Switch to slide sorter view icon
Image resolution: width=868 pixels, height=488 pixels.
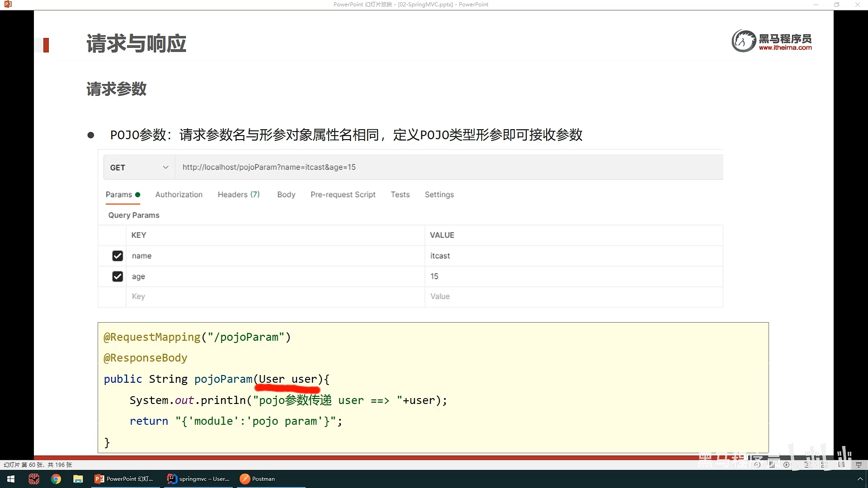tap(824, 465)
